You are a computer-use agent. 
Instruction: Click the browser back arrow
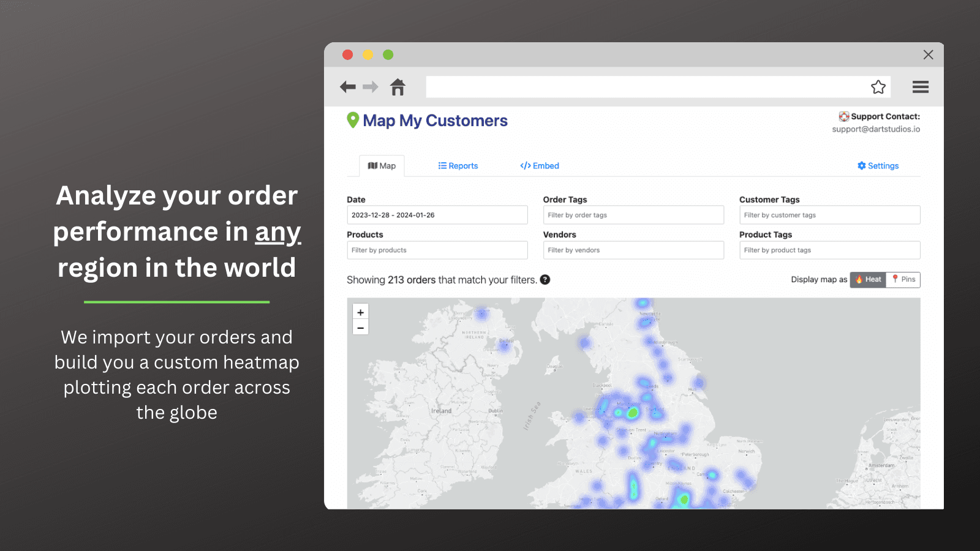click(347, 87)
